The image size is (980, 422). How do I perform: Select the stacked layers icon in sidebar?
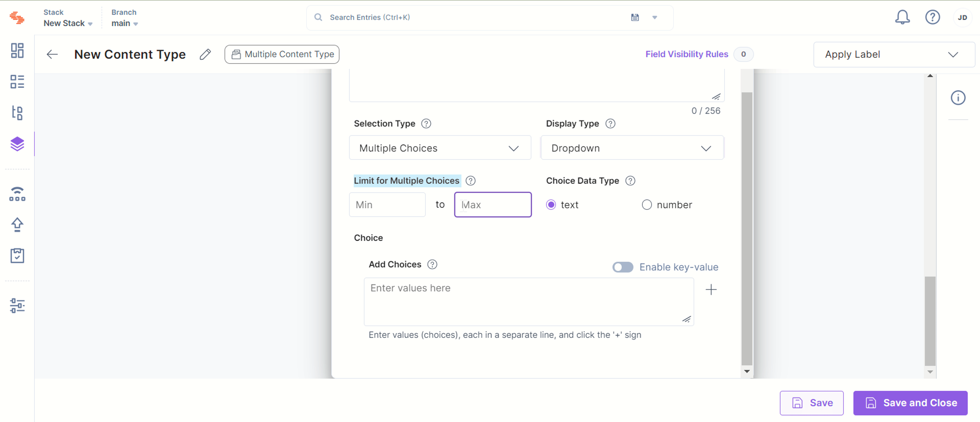17,144
